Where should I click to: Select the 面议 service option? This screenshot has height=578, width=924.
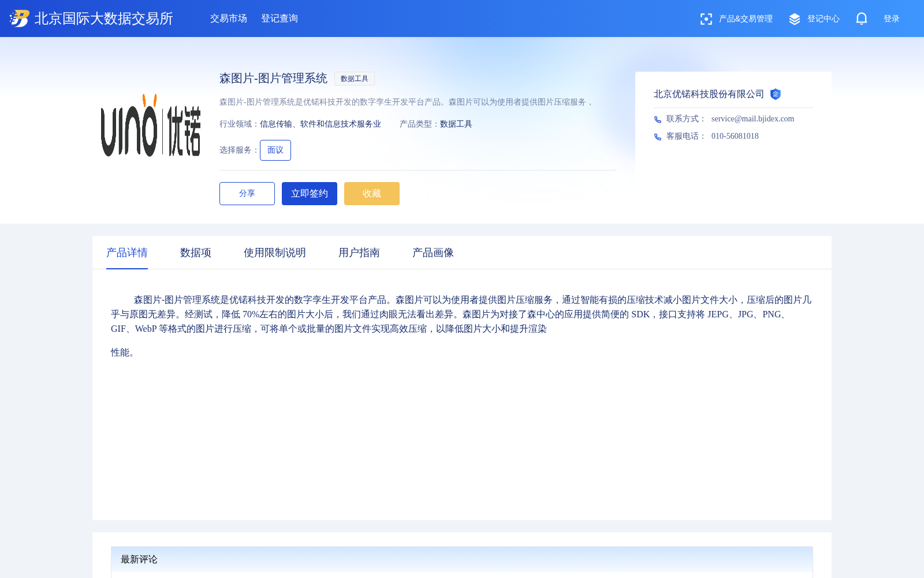(275, 150)
